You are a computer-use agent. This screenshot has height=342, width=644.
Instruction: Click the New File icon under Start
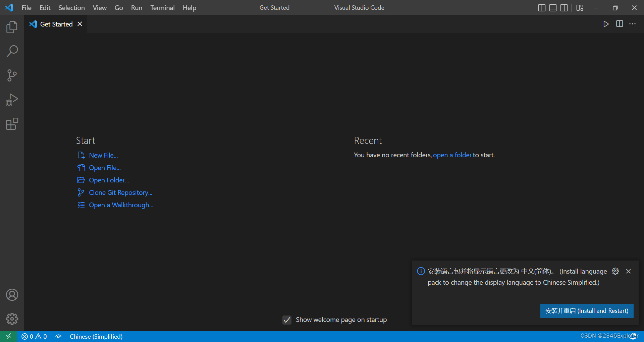81,155
